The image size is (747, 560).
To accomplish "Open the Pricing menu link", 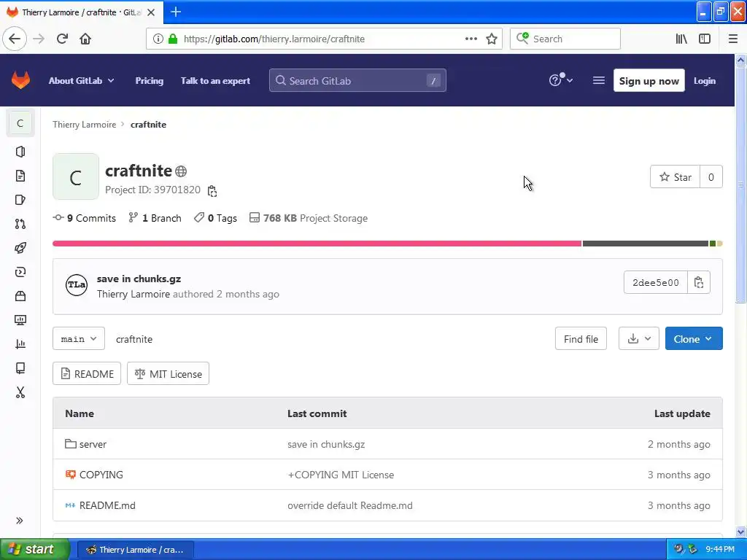I will (149, 80).
